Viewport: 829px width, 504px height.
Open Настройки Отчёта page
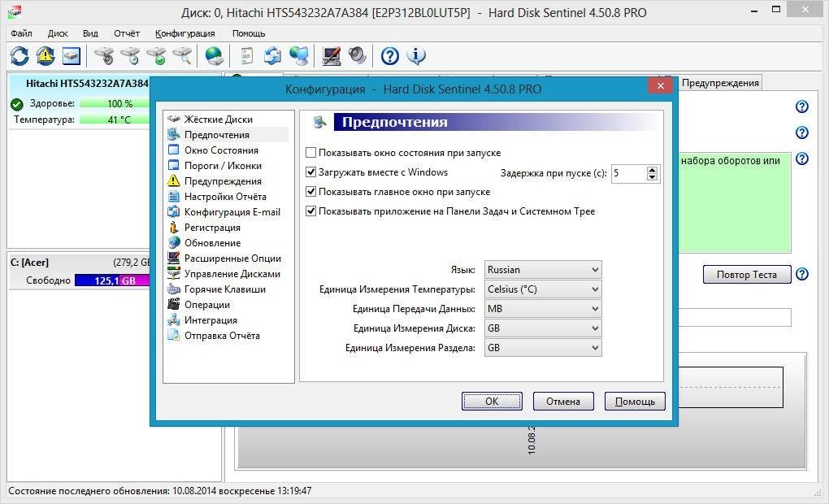(x=225, y=197)
